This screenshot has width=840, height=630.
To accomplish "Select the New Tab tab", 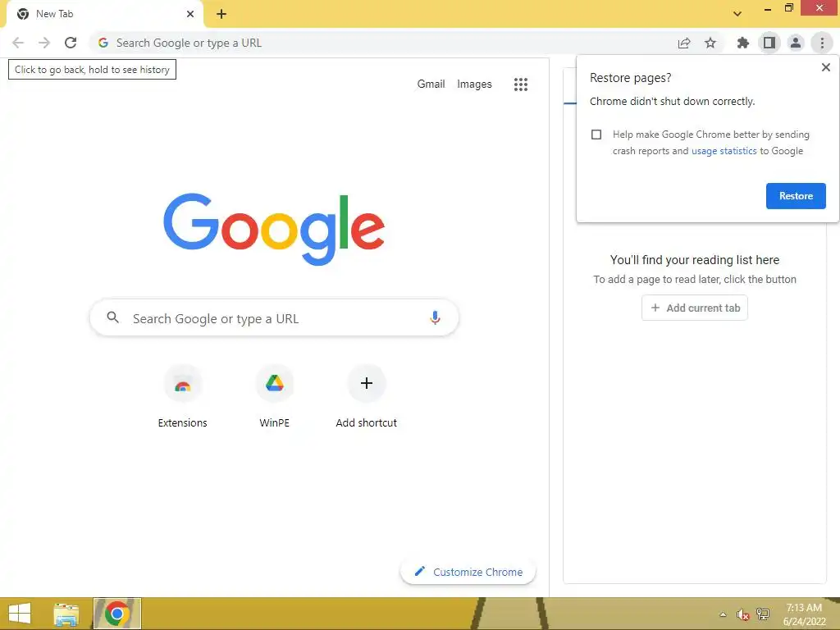I will (x=104, y=14).
